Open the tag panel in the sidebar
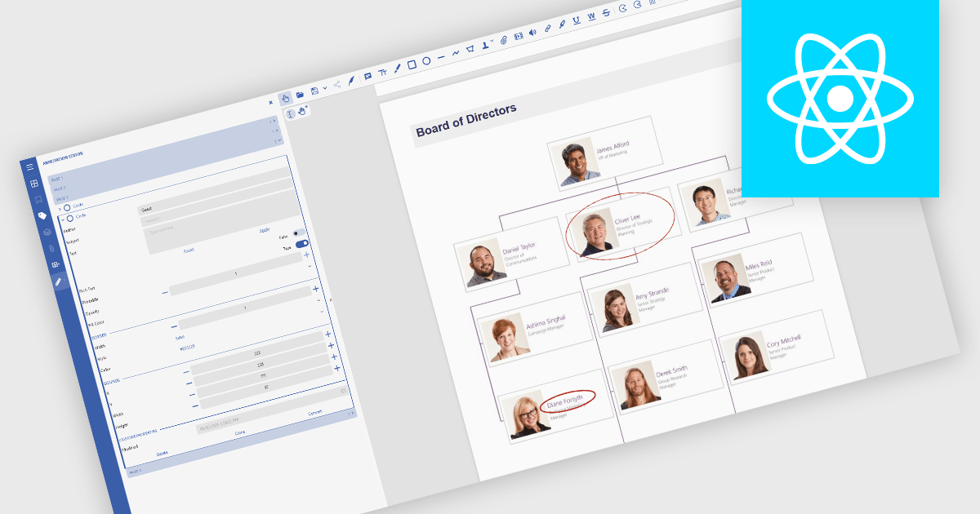 pos(42,216)
